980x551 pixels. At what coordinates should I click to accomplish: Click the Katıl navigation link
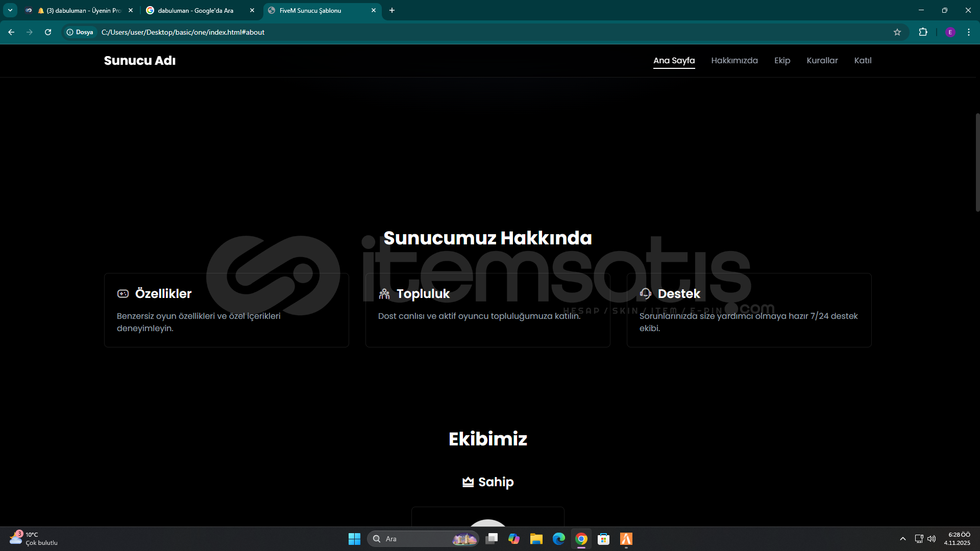pos(863,60)
